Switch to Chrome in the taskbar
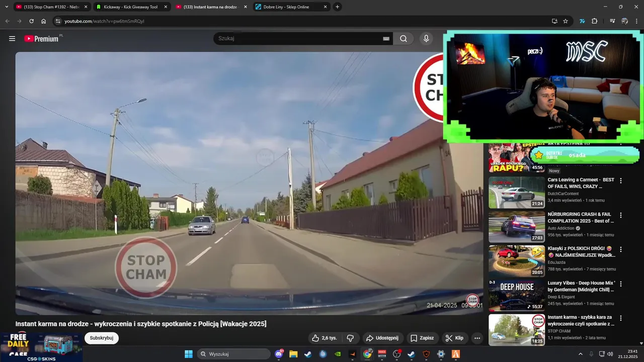 (368, 354)
